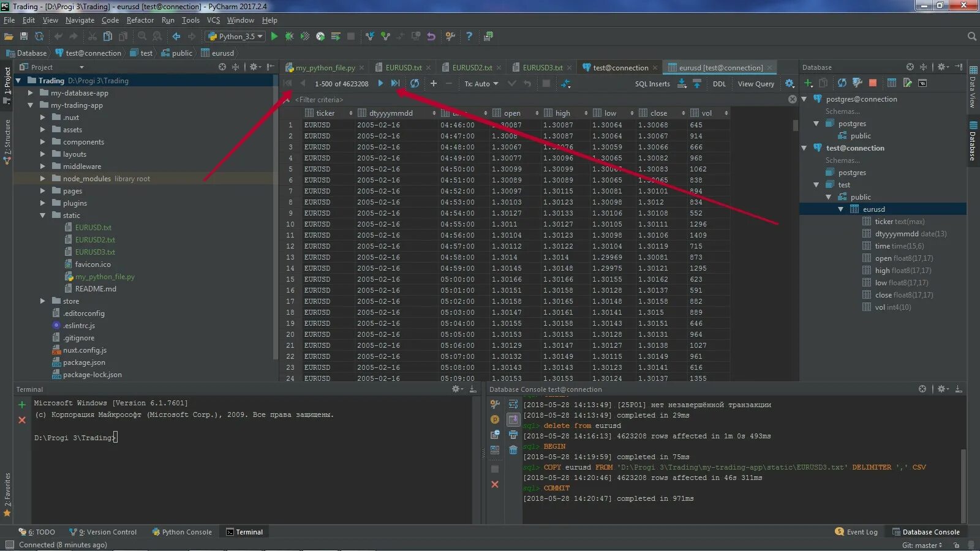980x551 pixels.
Task: Click the Git: master branch widget
Action: click(x=922, y=545)
